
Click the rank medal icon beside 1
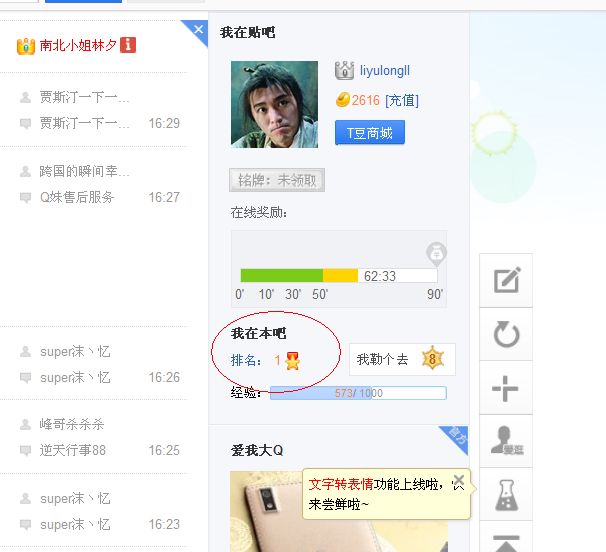(292, 361)
